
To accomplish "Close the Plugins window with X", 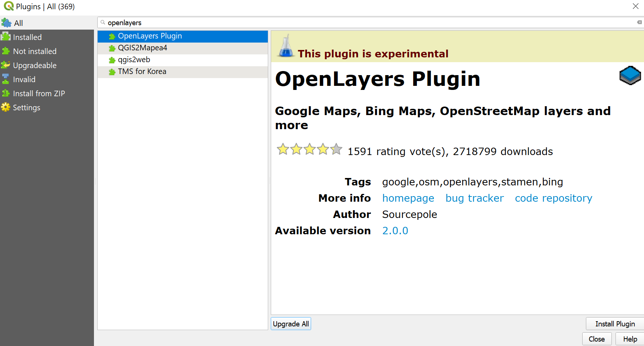I will (635, 6).
